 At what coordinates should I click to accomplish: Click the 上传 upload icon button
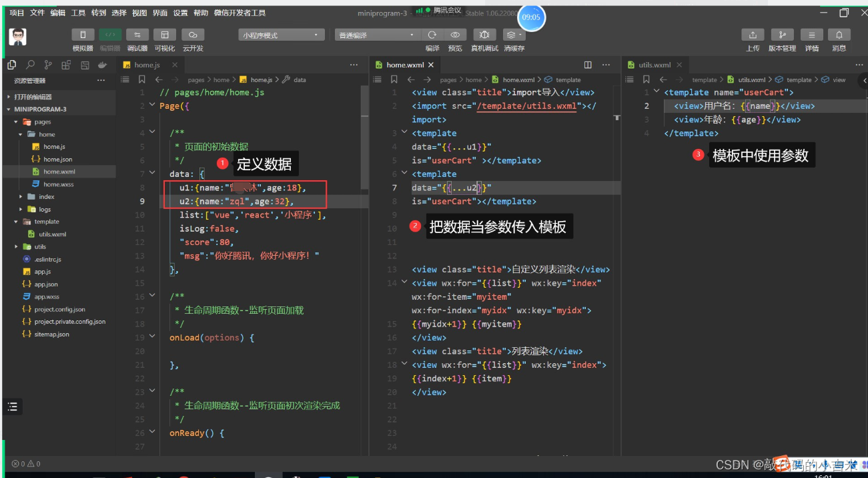tap(753, 35)
